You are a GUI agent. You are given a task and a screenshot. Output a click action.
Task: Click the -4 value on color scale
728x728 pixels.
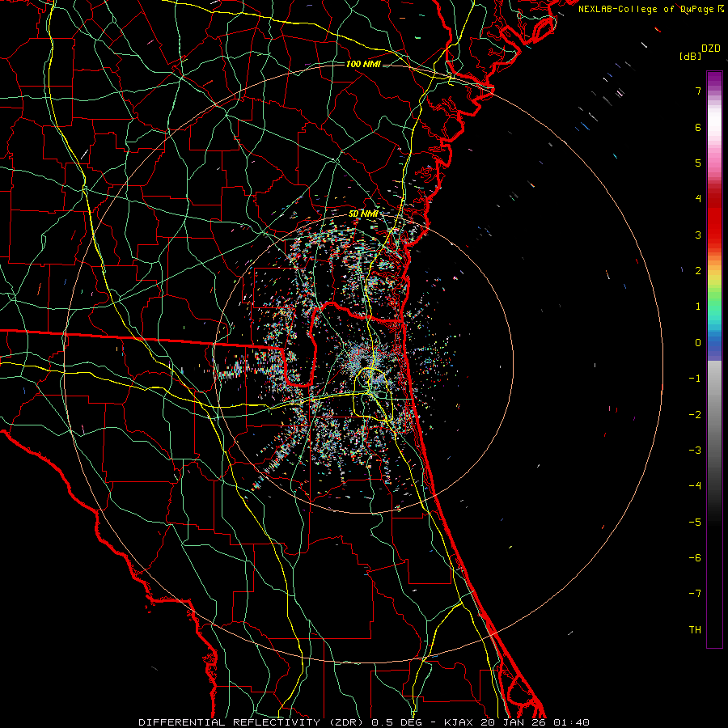pos(695,486)
